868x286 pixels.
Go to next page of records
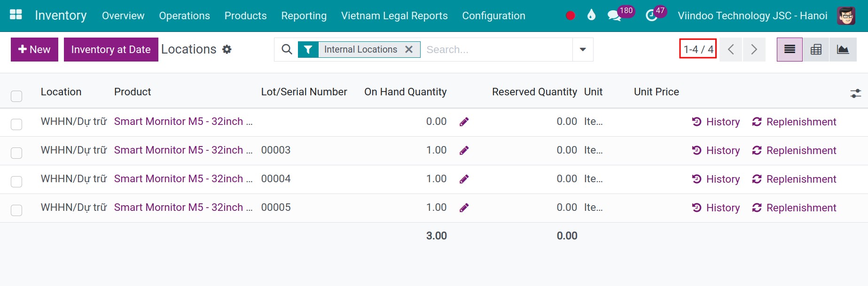(x=754, y=49)
